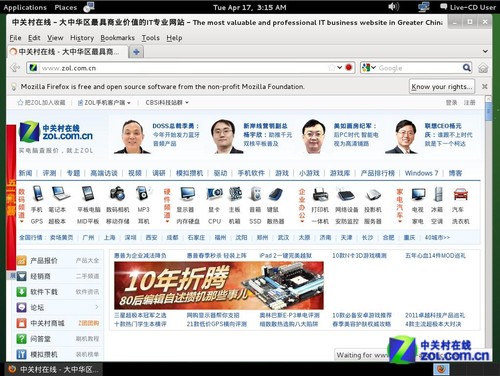Click the Firefox window button in bottom taskbar
This screenshot has height=376, width=500.
pos(54,369)
